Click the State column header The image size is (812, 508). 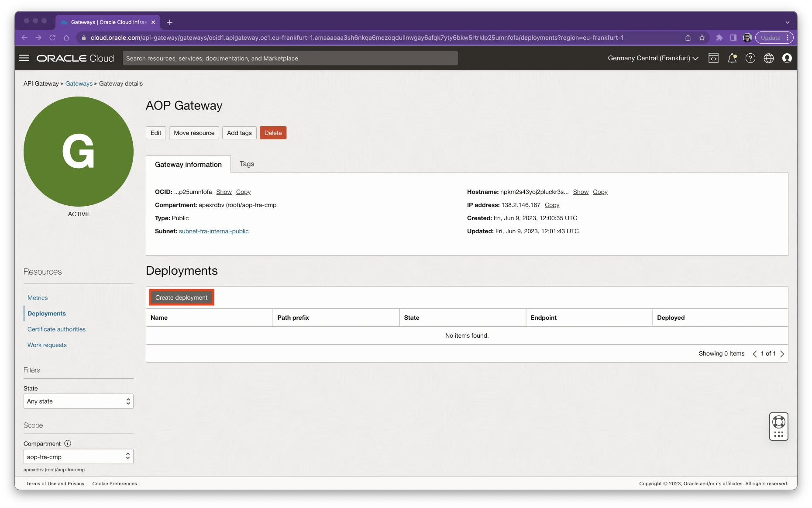[x=412, y=318]
